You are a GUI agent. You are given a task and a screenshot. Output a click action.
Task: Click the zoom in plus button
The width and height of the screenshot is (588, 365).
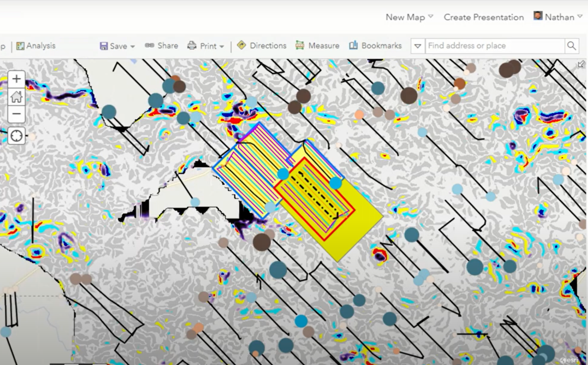pyautogui.click(x=16, y=79)
